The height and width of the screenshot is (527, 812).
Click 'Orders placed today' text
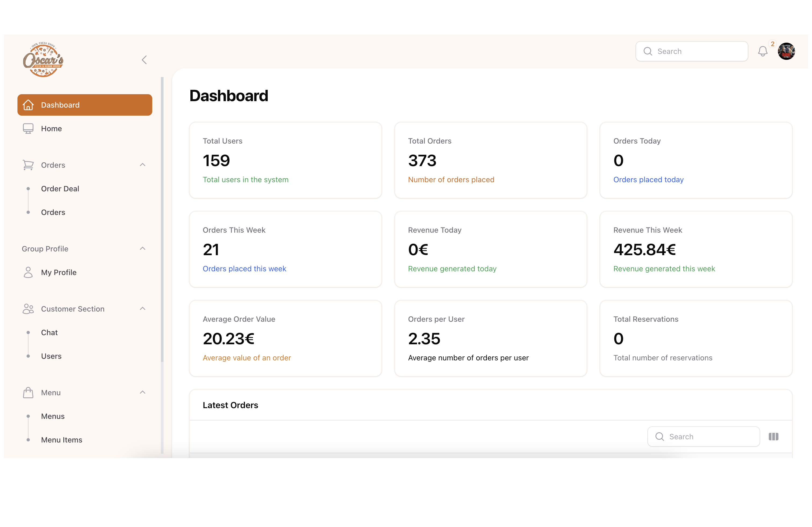[648, 180]
